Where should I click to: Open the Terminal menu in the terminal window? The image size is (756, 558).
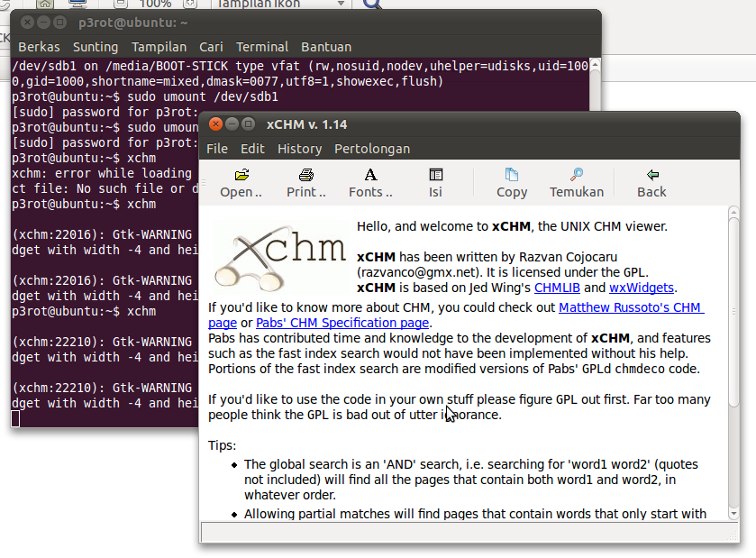click(262, 47)
